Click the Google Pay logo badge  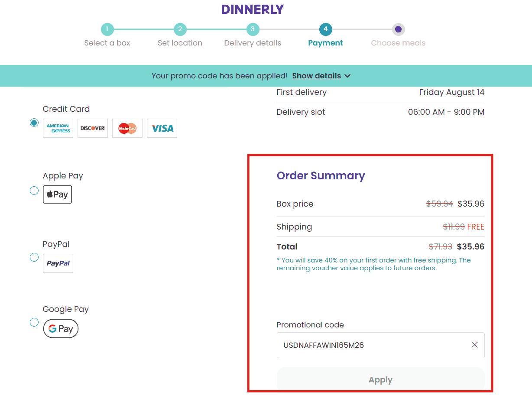(x=61, y=329)
